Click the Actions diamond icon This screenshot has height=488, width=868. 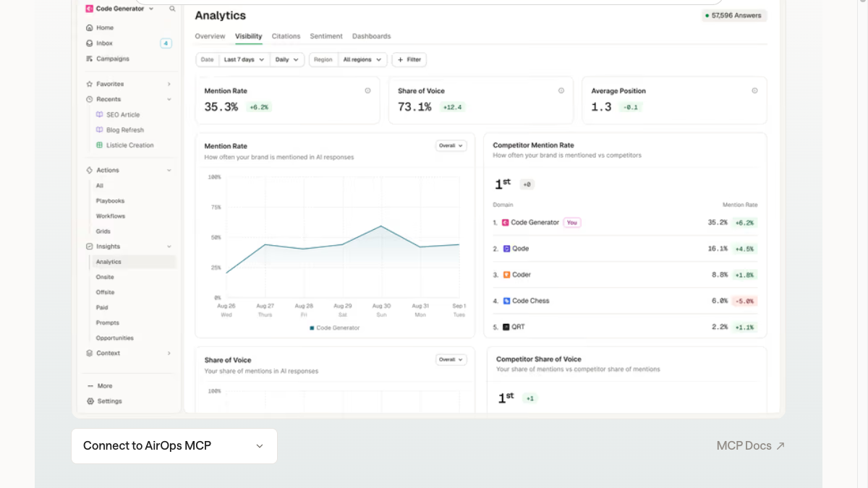pyautogui.click(x=89, y=170)
